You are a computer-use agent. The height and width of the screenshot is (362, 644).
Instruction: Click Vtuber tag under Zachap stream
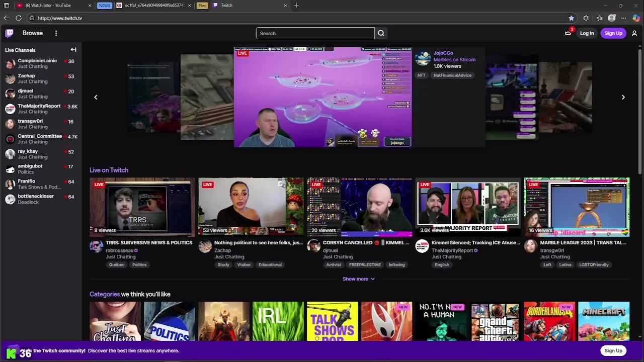[244, 265]
